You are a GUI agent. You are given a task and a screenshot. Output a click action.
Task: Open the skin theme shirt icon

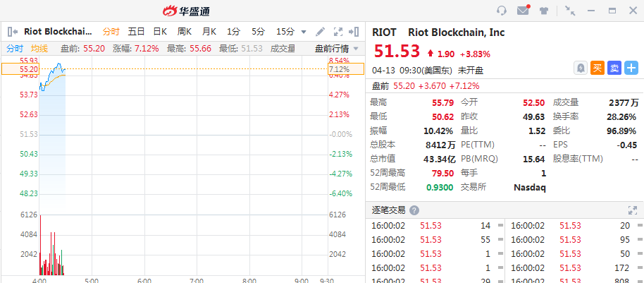click(x=544, y=11)
